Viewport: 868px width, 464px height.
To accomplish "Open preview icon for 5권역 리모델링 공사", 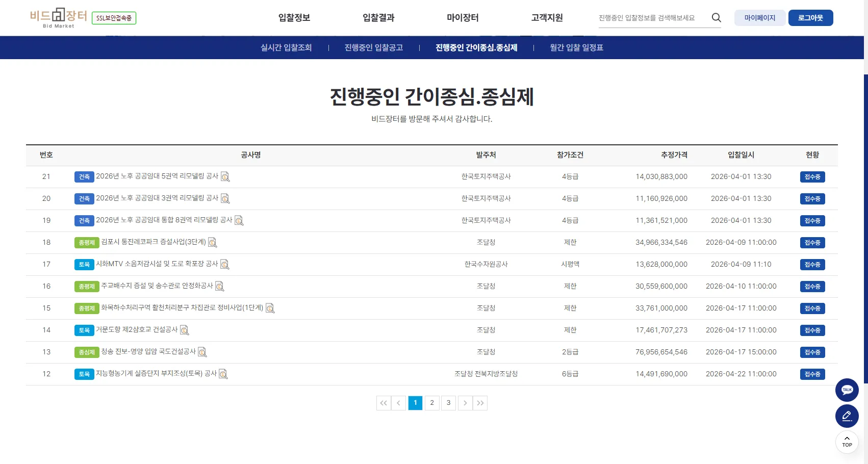I will point(225,177).
